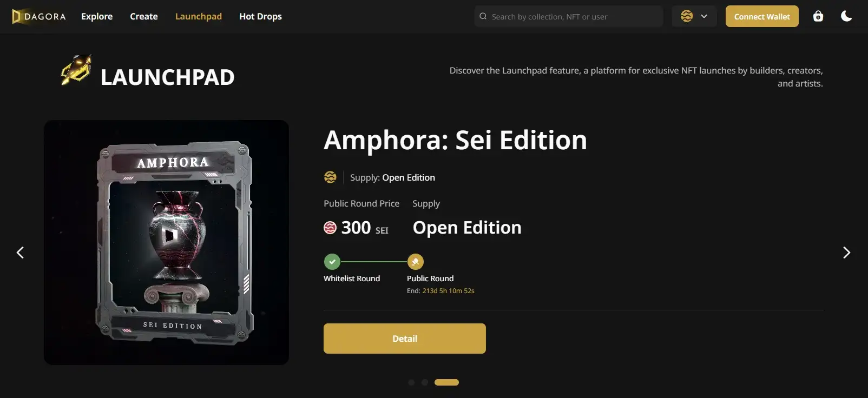
Task: Click the search magnifier icon
Action: pos(483,16)
